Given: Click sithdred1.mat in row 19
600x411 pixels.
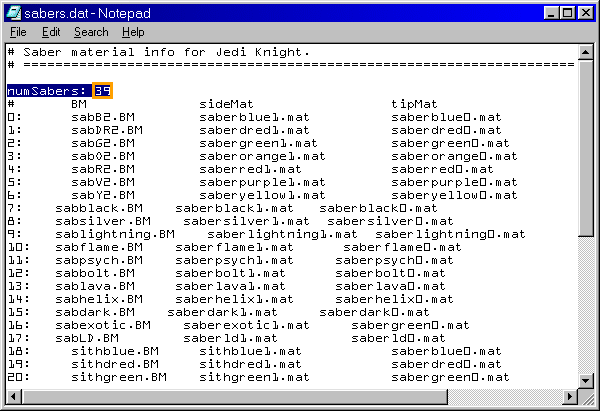Looking at the screenshot, I should 250,364.
